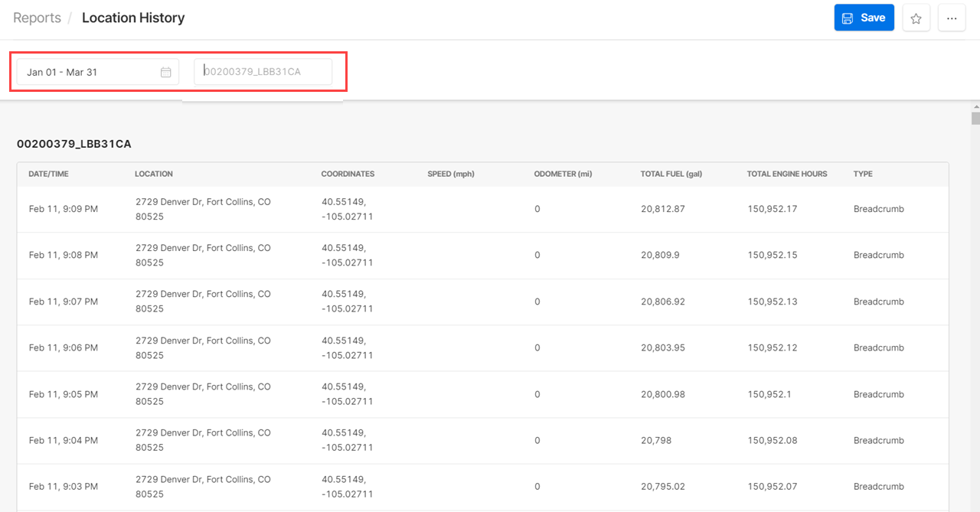Click the SPEED (mph) column header
Image resolution: width=980 pixels, height=512 pixels.
(x=451, y=174)
